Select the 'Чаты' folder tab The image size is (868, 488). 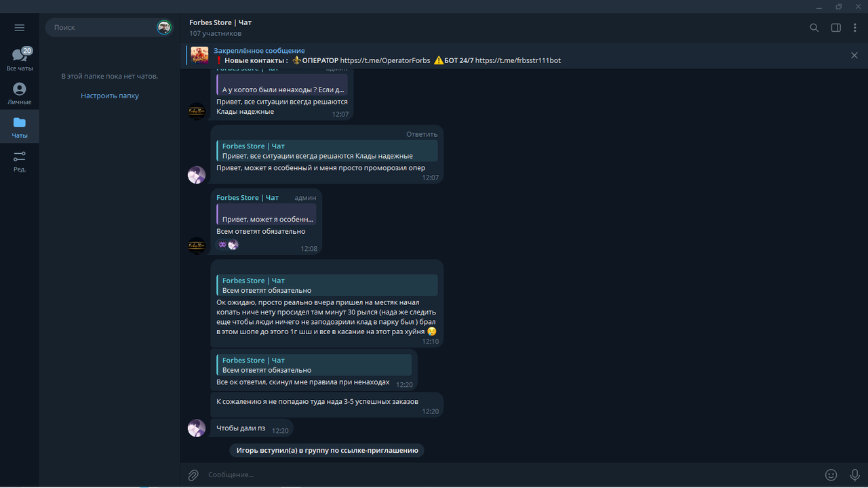(x=20, y=127)
